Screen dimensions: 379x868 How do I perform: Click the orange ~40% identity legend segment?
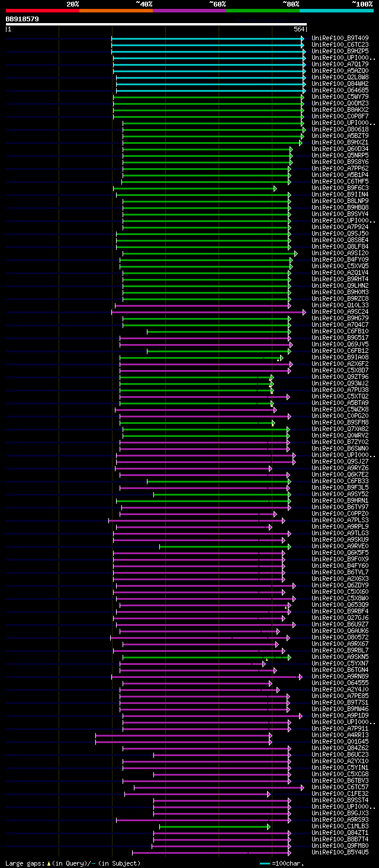(x=115, y=11)
